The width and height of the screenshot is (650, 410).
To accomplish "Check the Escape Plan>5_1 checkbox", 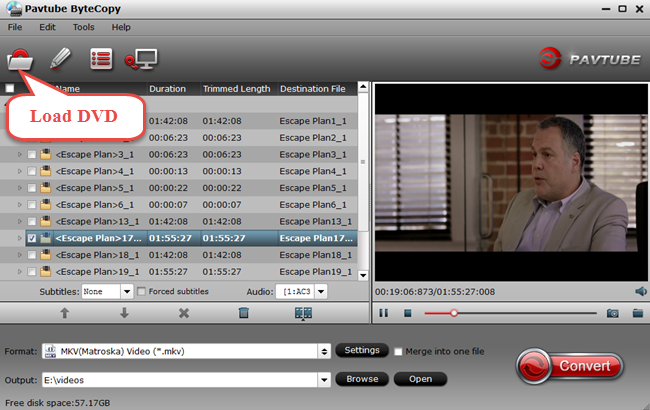I will (32, 188).
